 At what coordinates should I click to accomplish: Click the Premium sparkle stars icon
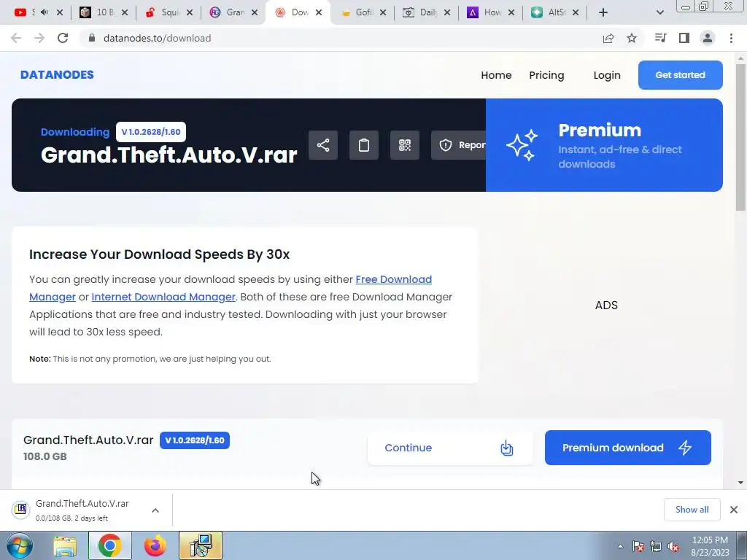coord(522,145)
